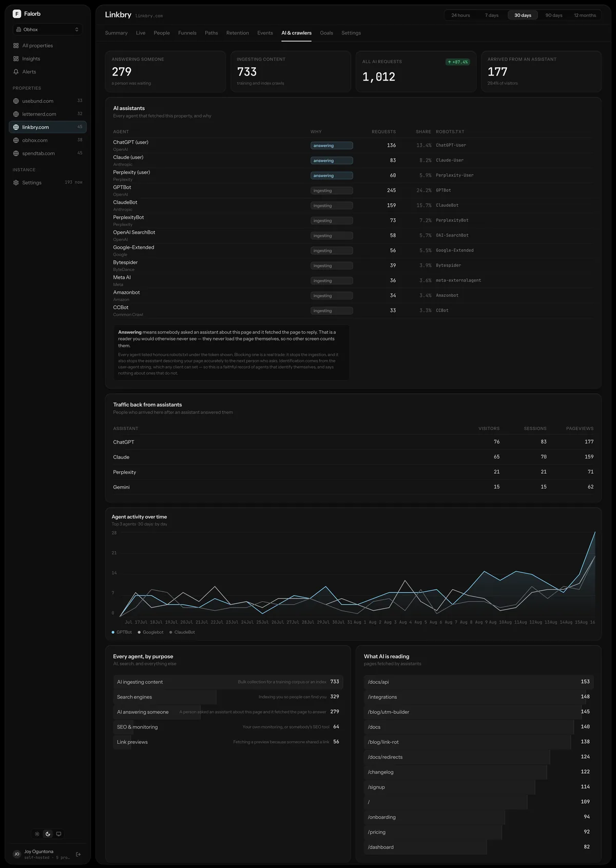Click the /pricing page row
Viewport: 616px width, 868px height.
tap(479, 832)
